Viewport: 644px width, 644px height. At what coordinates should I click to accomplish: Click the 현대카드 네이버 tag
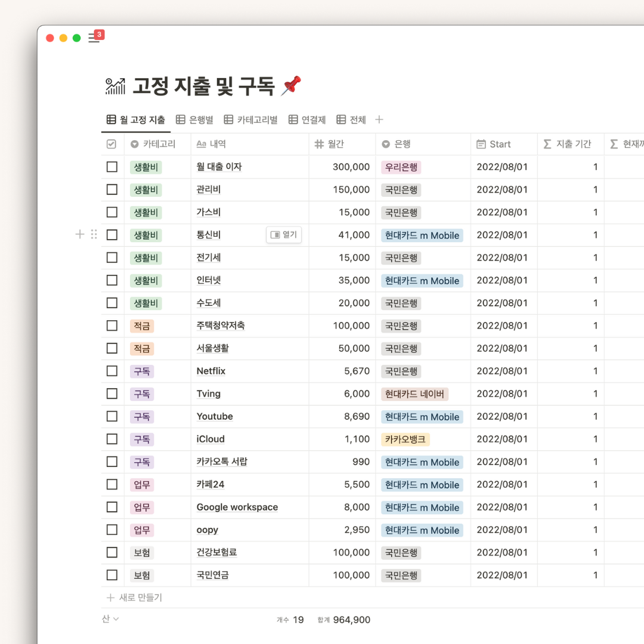point(414,394)
